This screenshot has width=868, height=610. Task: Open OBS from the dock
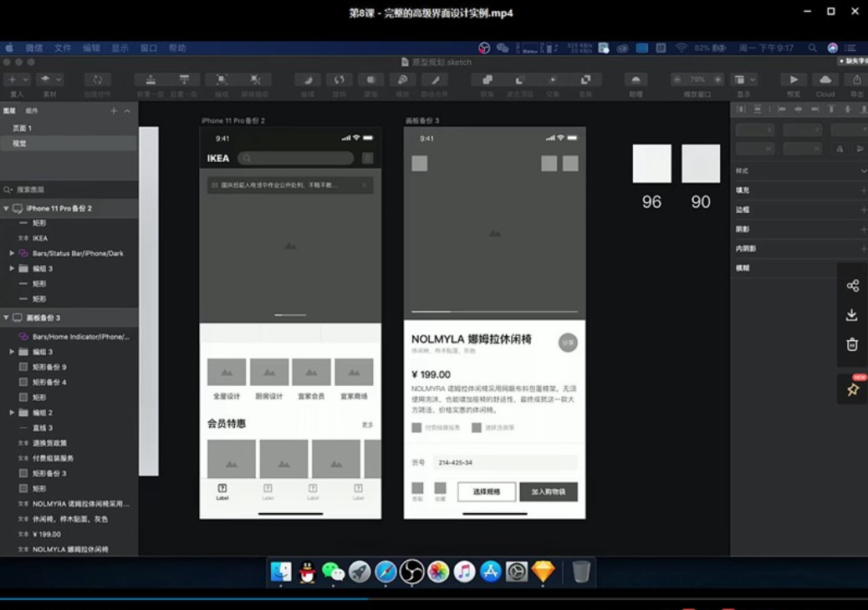[412, 572]
